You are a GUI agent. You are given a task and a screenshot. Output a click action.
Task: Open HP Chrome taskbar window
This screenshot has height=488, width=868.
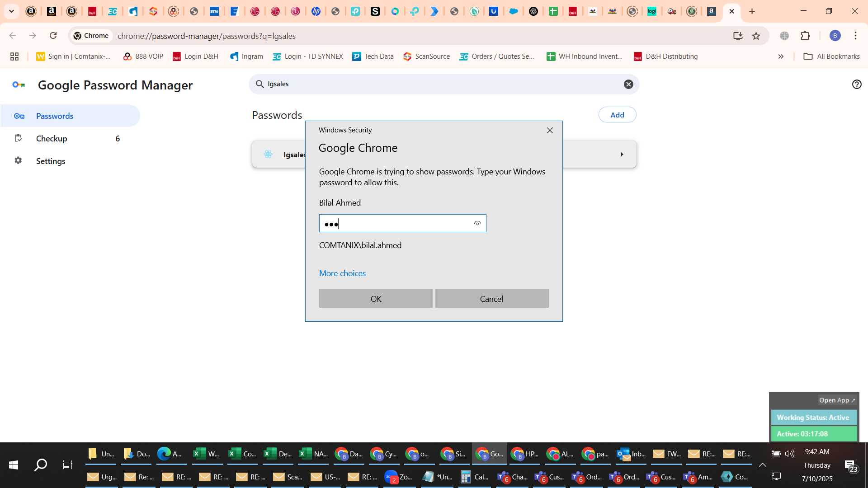(x=525, y=454)
